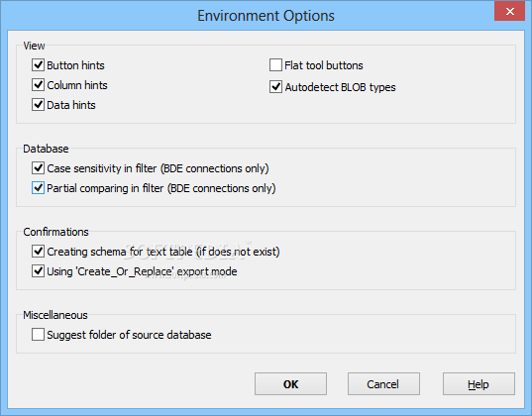Screen dimensions: 532x416
Task: Disable Data hints in View group
Action: 38,105
